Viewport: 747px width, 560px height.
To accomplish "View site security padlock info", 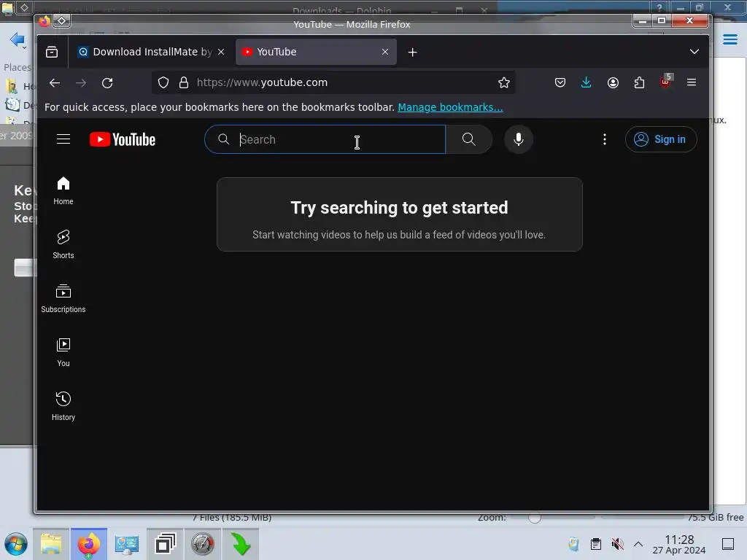I will point(184,83).
